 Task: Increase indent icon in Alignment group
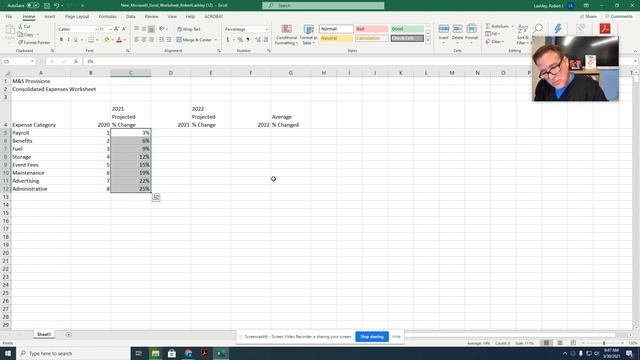pyautogui.click(x=169, y=40)
